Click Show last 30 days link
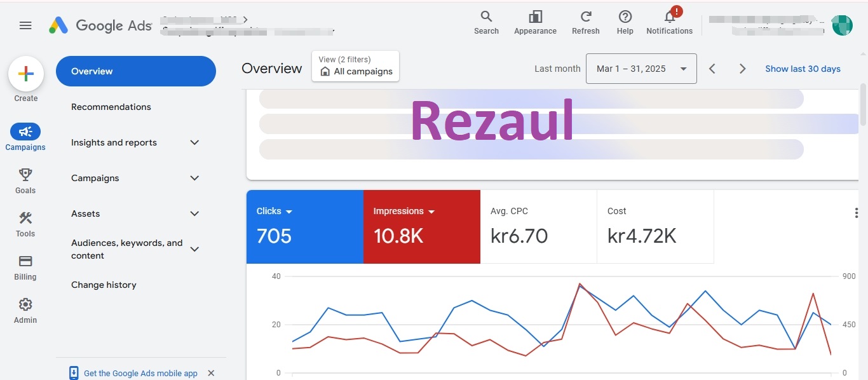 (x=803, y=69)
